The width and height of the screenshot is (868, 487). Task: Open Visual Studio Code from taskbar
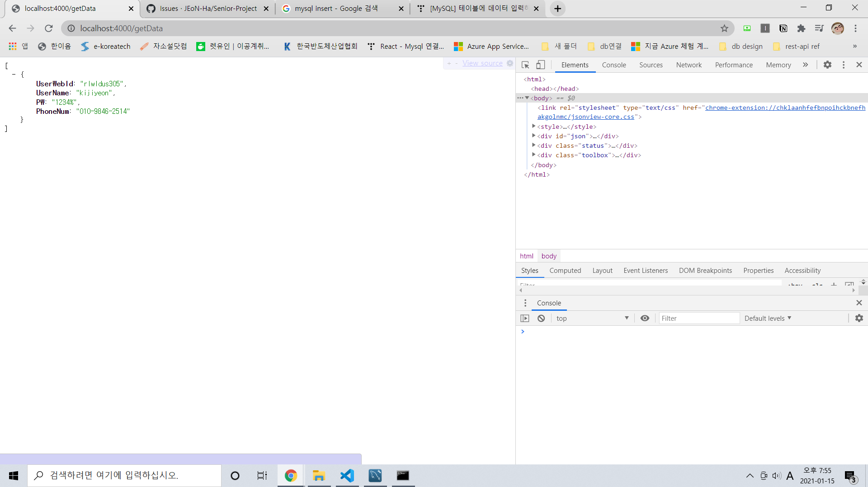point(347,476)
